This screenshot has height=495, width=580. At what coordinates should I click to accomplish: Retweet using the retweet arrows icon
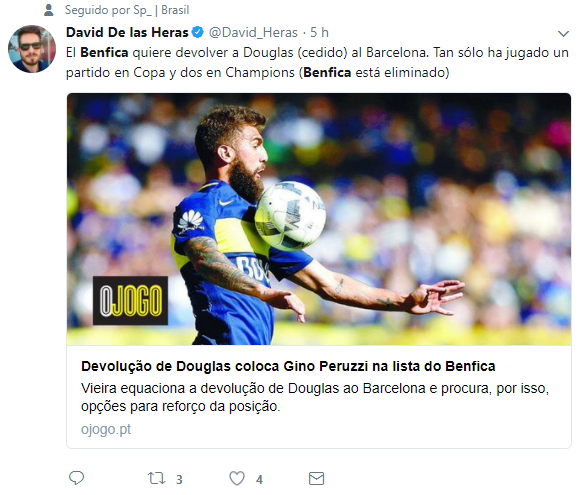156,478
